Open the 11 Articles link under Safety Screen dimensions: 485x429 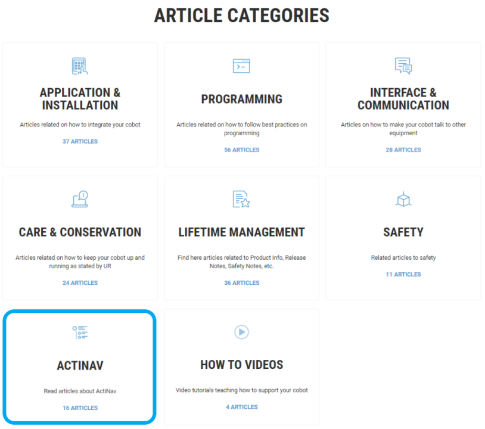coord(403,274)
